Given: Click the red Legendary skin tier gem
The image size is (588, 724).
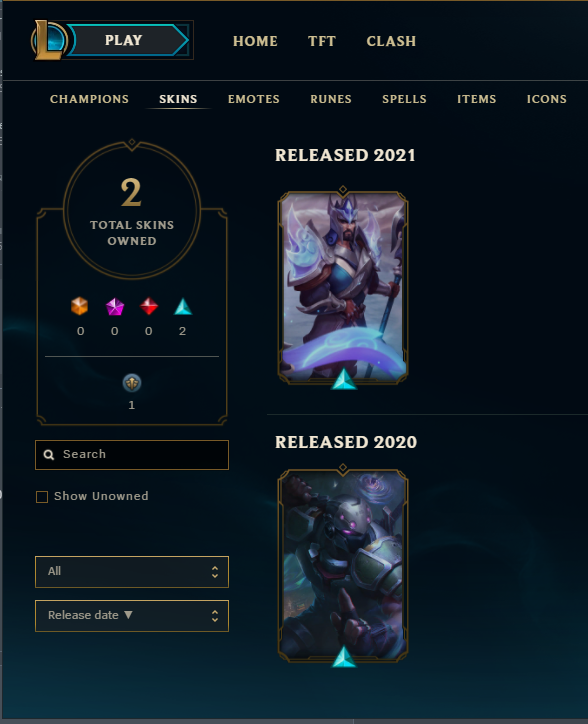Looking at the screenshot, I should tap(149, 306).
